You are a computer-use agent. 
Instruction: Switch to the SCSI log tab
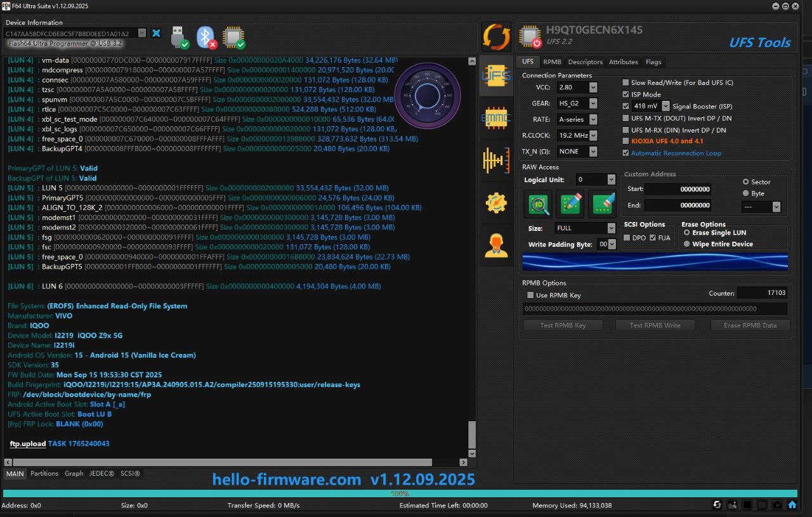(x=130, y=473)
